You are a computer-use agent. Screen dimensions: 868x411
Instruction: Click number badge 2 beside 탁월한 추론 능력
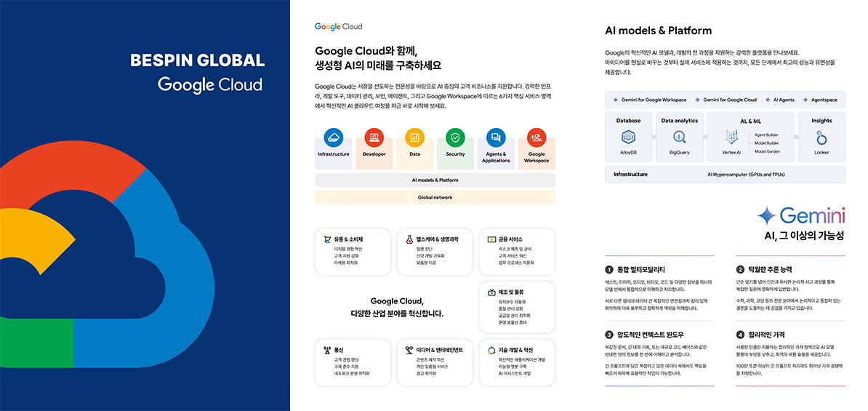point(740,270)
